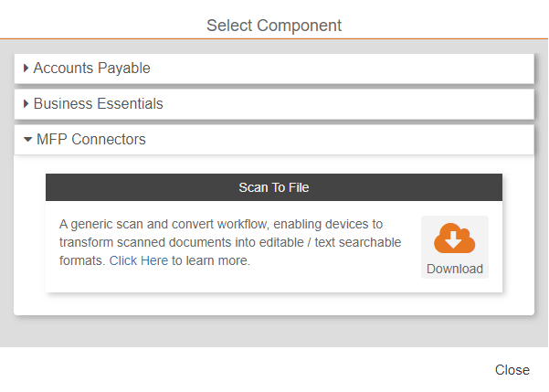Select the Accounts Payable section title
Screen dimensions: 549x392
click(x=91, y=69)
